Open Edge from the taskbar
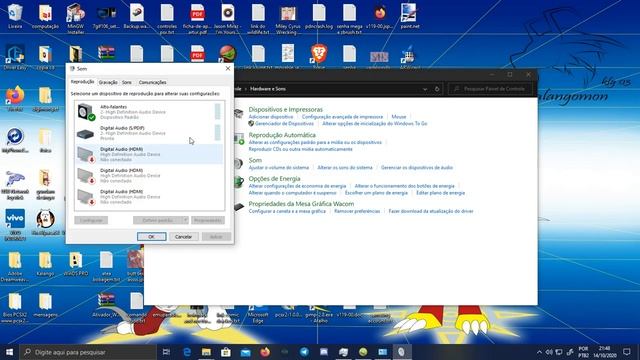Image resolution: width=640 pixels, height=360 pixels. 187,352
